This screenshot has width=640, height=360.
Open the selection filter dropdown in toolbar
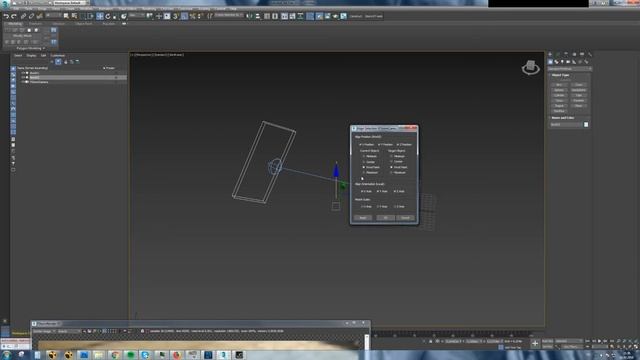(x=53, y=16)
